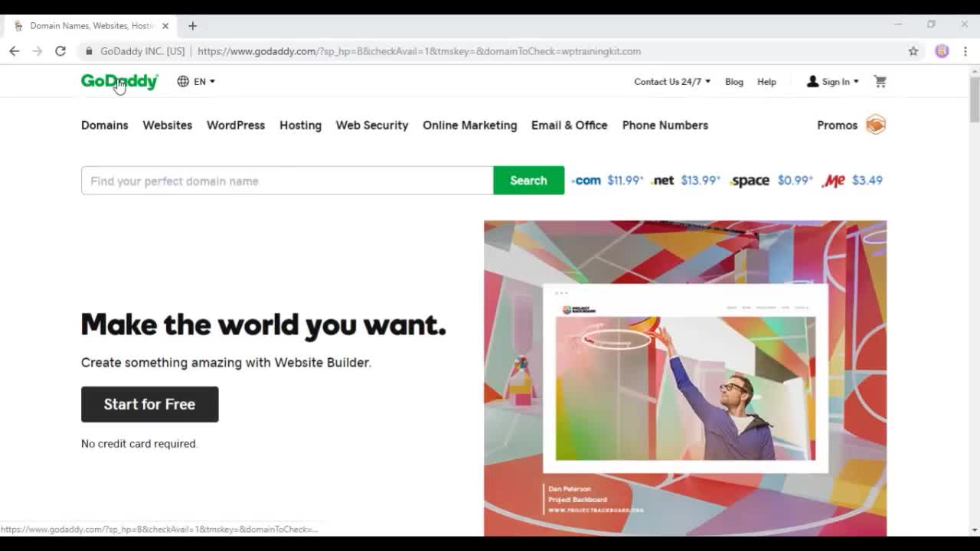Screen dimensions: 980x551
Task: Select the Hosting menu item
Action: 300,125
